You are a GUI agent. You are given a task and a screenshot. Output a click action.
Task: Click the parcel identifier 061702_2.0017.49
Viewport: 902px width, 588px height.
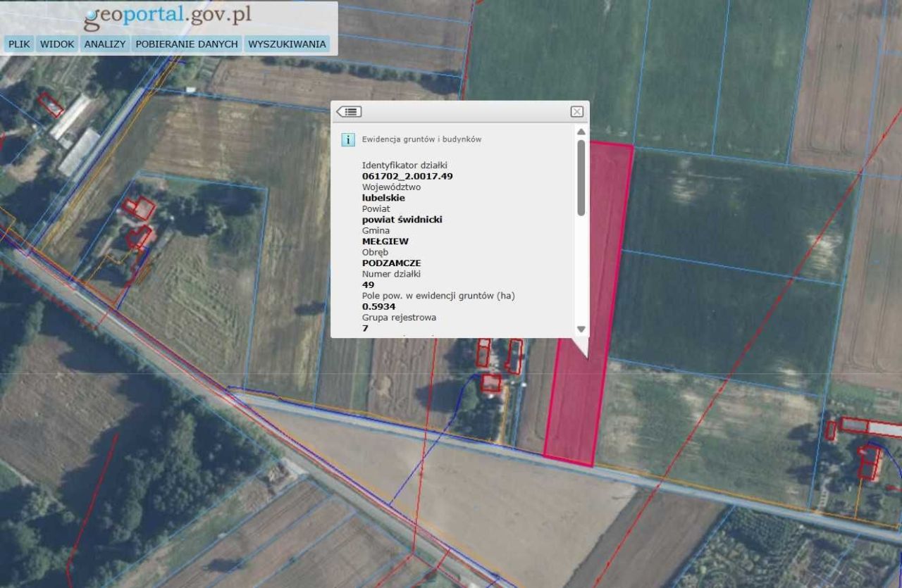[407, 176]
